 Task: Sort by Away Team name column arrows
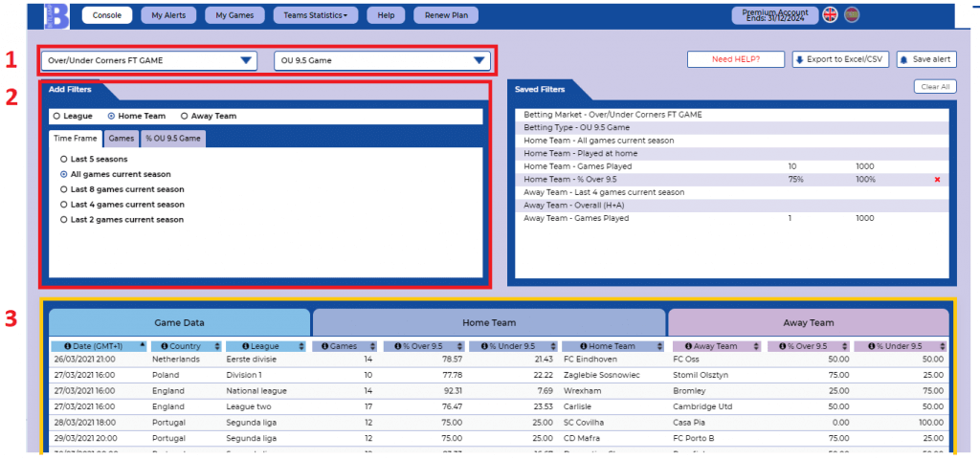(756, 346)
